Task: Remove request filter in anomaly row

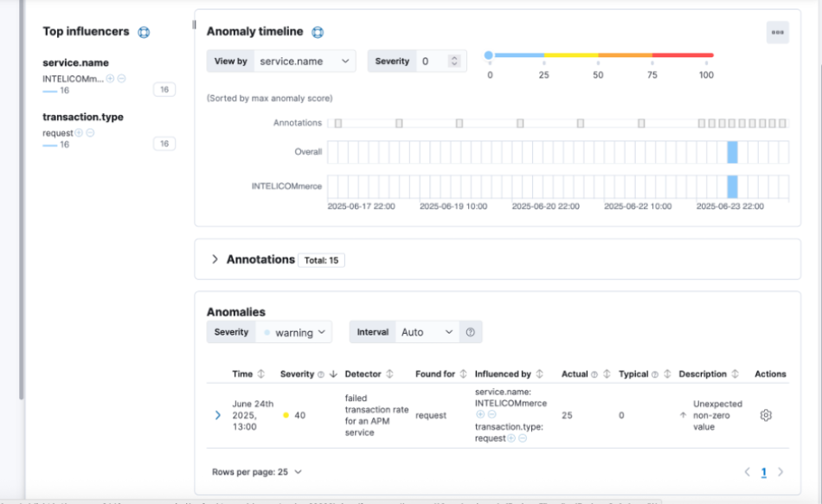Action: tap(523, 438)
